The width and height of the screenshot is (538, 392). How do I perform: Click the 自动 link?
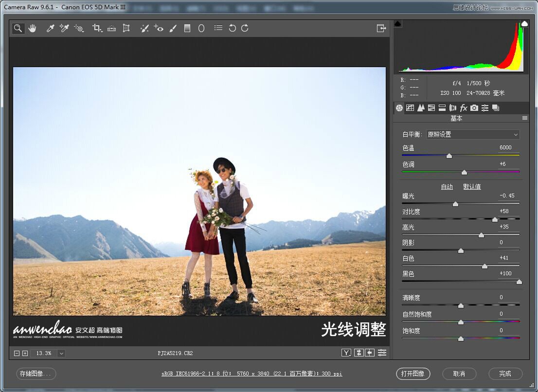point(447,187)
